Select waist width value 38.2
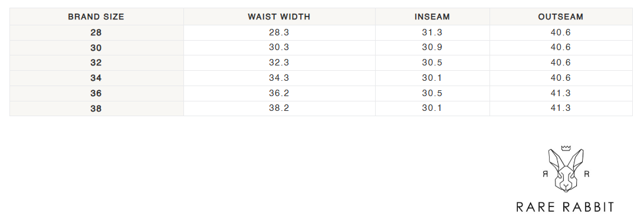 pyautogui.click(x=280, y=109)
